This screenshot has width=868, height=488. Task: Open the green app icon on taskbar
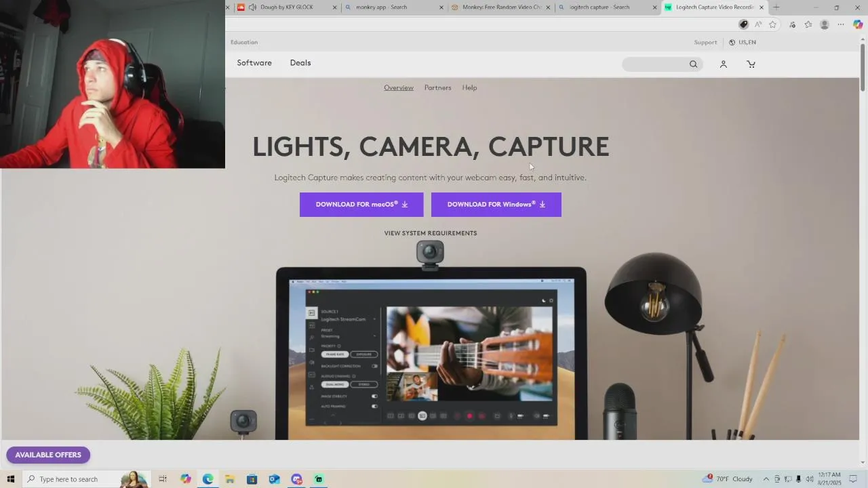click(x=319, y=479)
